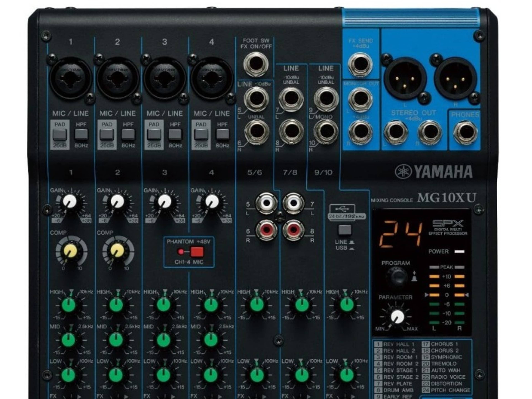532x399 pixels.
Task: Click the red RCA input 6 R
Action: point(266,230)
